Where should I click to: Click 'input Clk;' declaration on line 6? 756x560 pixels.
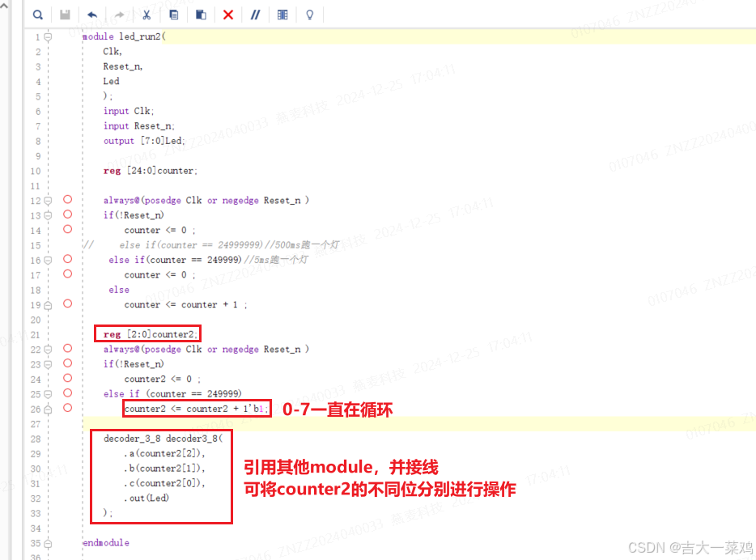click(129, 112)
